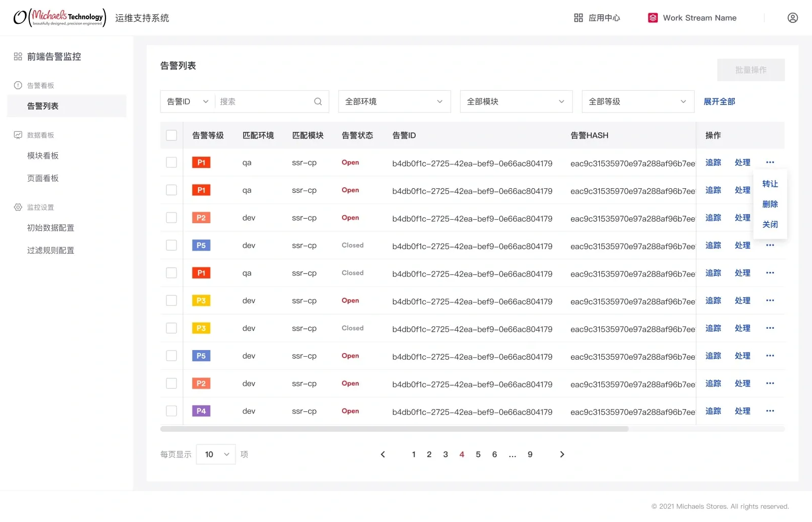Click the 监控设置 gear icon
The height and width of the screenshot is (522, 812).
coord(18,207)
